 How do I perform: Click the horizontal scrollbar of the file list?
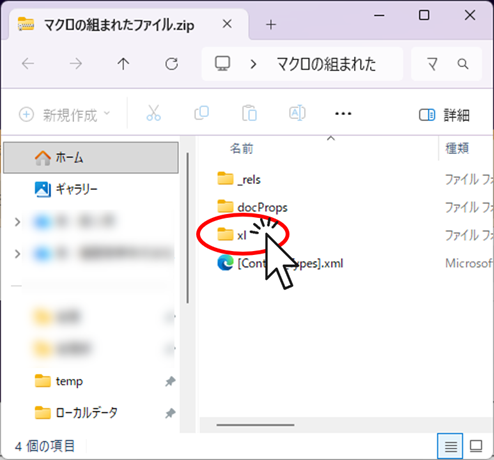[255, 425]
